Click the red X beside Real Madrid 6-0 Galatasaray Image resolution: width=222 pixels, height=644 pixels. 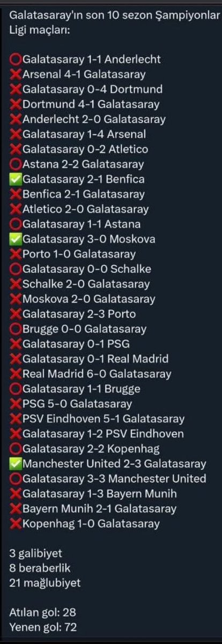[x=16, y=374]
